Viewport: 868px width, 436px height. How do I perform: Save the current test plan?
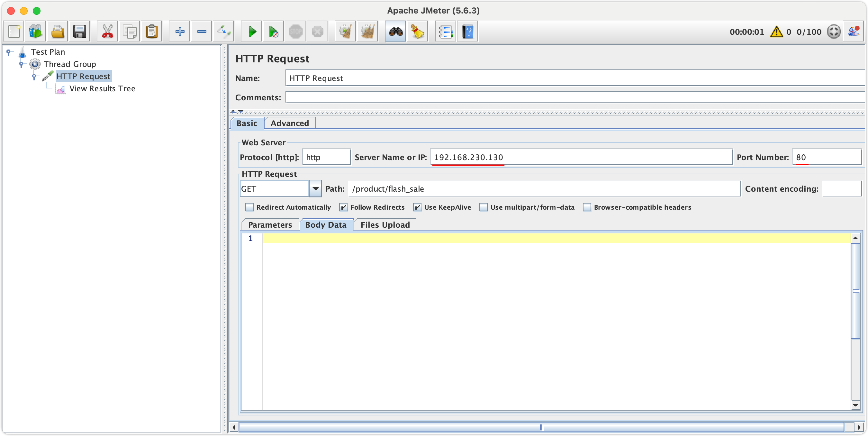pyautogui.click(x=79, y=31)
